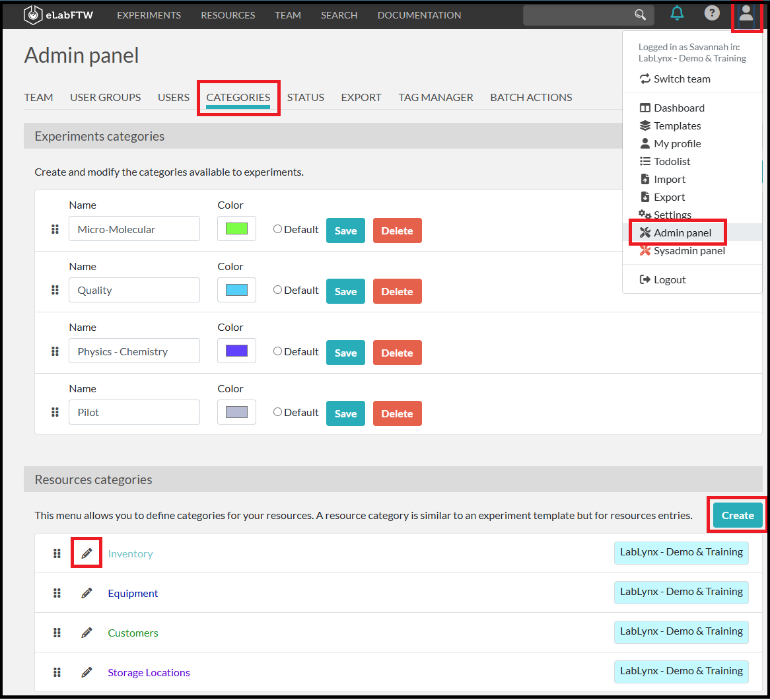Click the eLabFTW logo
The image size is (770, 700).
58,15
